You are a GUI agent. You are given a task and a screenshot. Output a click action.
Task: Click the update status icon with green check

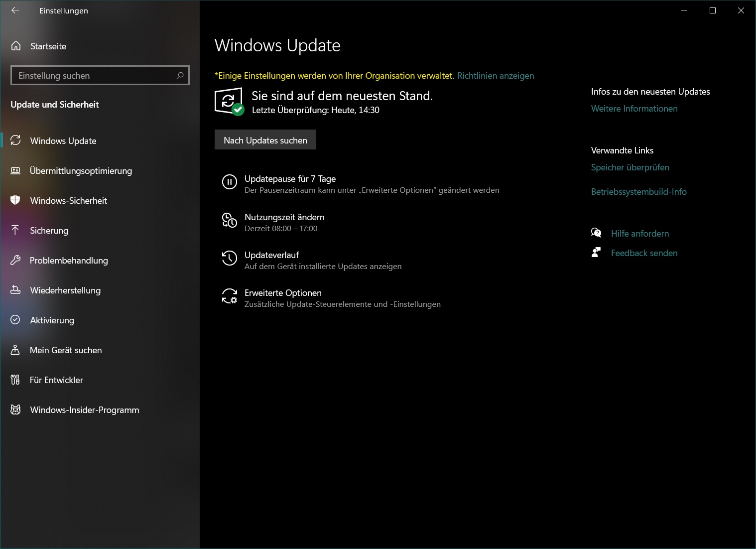(x=229, y=101)
